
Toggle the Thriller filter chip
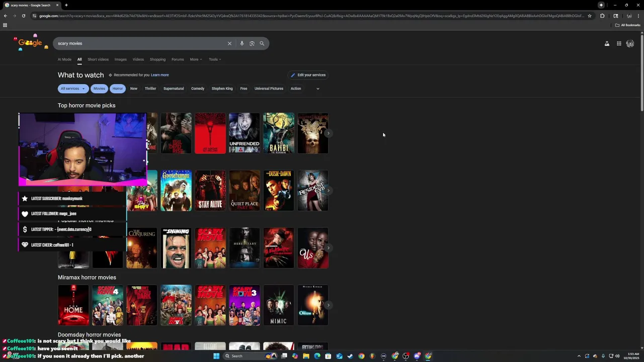pyautogui.click(x=150, y=88)
